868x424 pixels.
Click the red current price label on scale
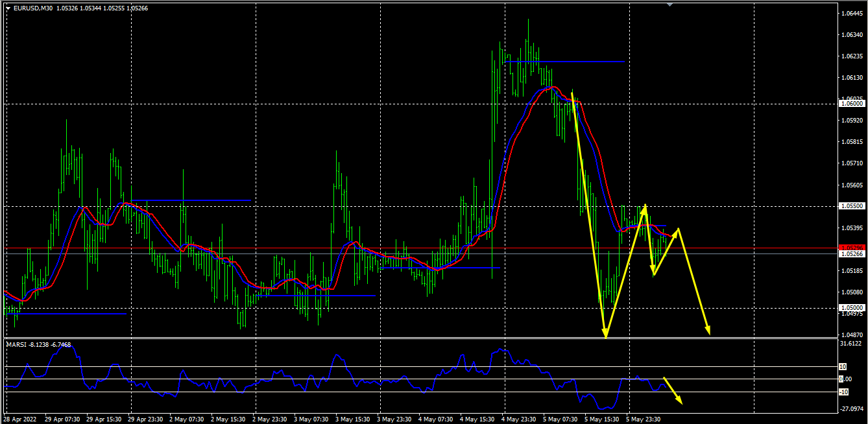click(x=851, y=248)
